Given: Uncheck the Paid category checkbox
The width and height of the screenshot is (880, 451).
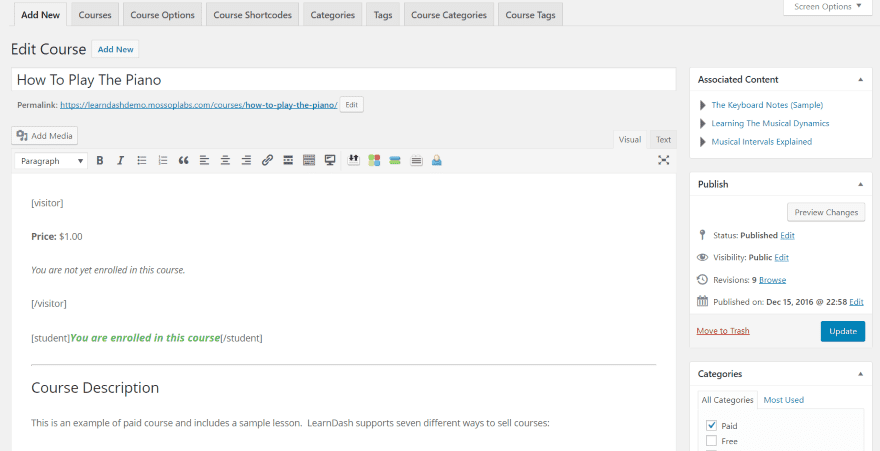Looking at the screenshot, I should 712,425.
